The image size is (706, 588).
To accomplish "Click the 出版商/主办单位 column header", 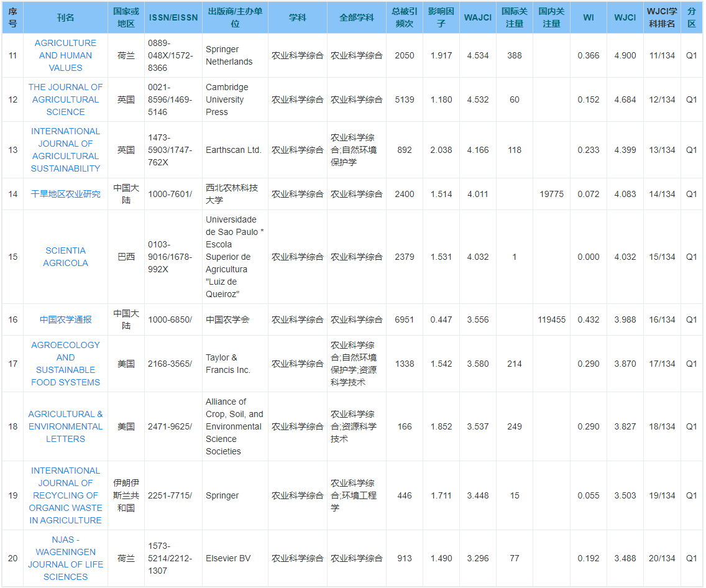I will [x=235, y=17].
